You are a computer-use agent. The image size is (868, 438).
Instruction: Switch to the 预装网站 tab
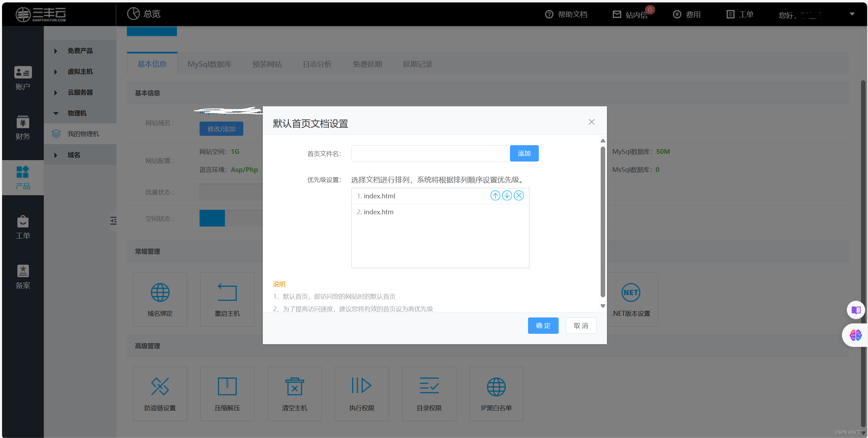267,64
